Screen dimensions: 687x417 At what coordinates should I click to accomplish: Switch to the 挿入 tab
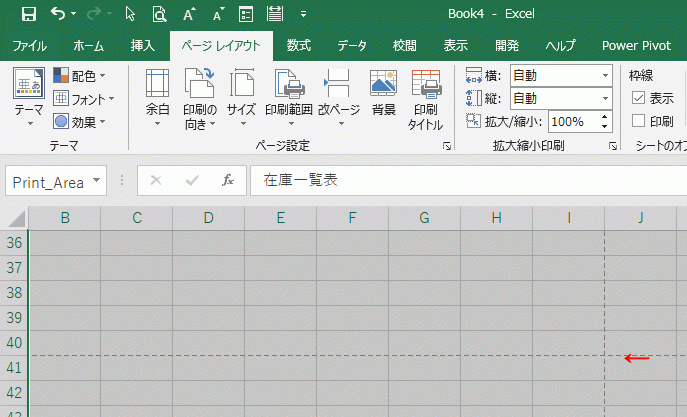[143, 46]
